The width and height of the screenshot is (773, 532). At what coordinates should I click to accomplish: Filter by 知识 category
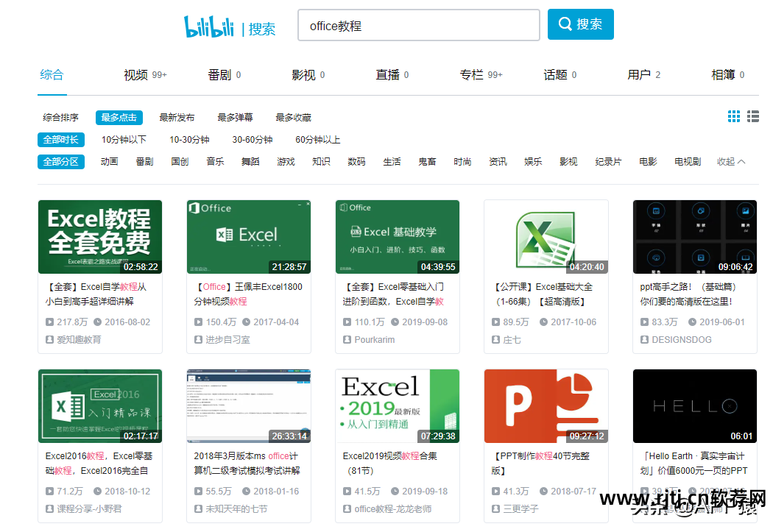(x=322, y=162)
